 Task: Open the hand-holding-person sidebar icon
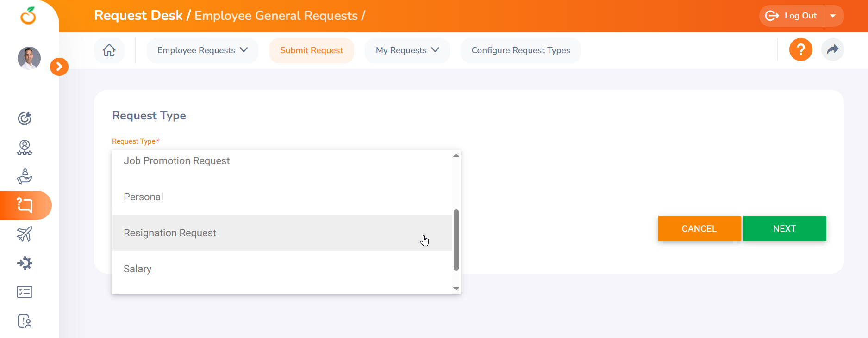click(25, 176)
